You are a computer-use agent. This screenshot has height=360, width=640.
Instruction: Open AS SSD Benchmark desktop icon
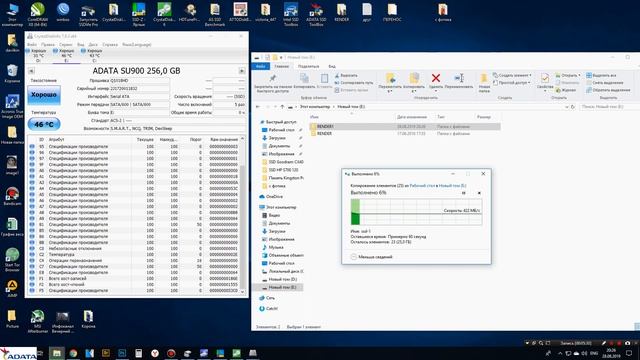[215, 14]
